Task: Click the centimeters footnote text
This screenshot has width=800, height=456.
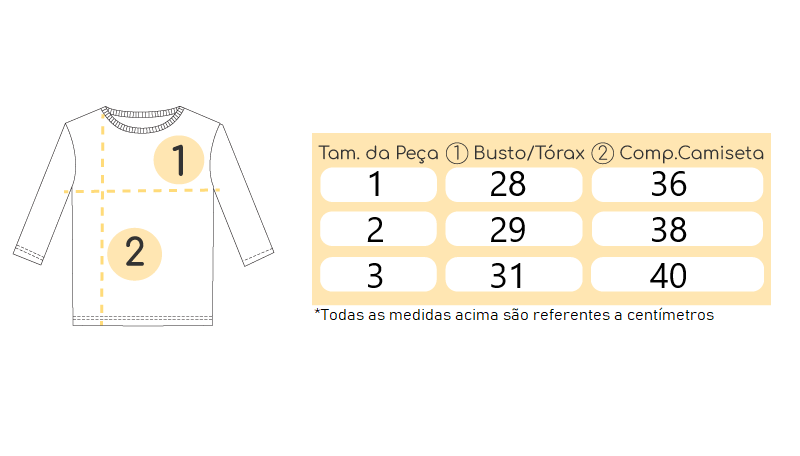Action: point(514,315)
